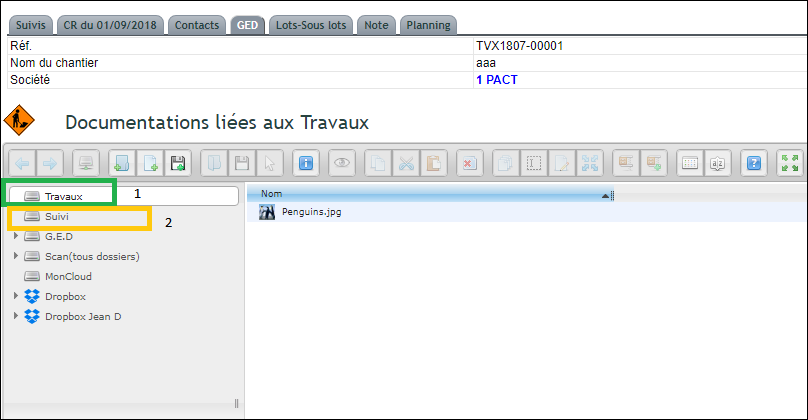Image resolution: width=808 pixels, height=420 pixels.
Task: Toggle fullscreen with green arrows icon
Action: point(790,164)
